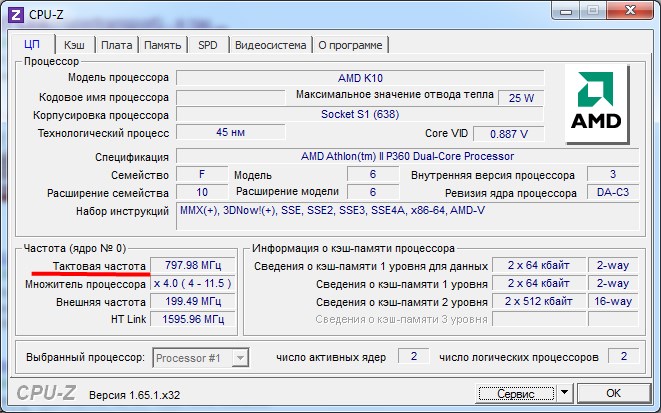
Task: Click the 797.98 МГц clock value
Action: click(193, 266)
